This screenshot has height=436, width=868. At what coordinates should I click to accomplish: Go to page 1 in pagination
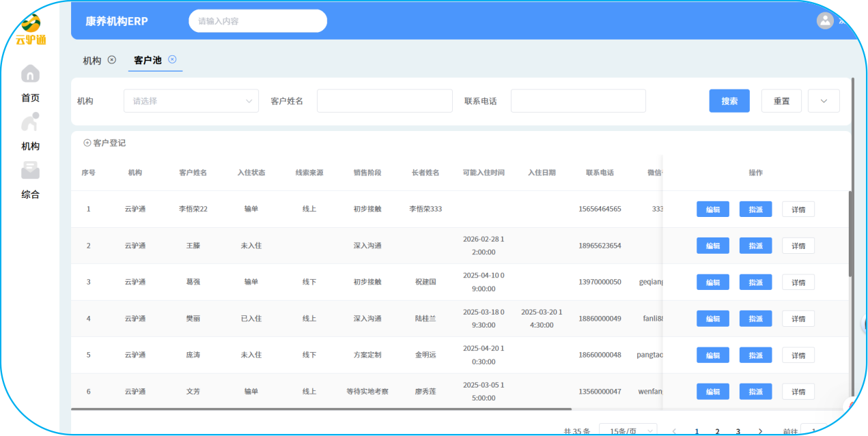point(697,431)
